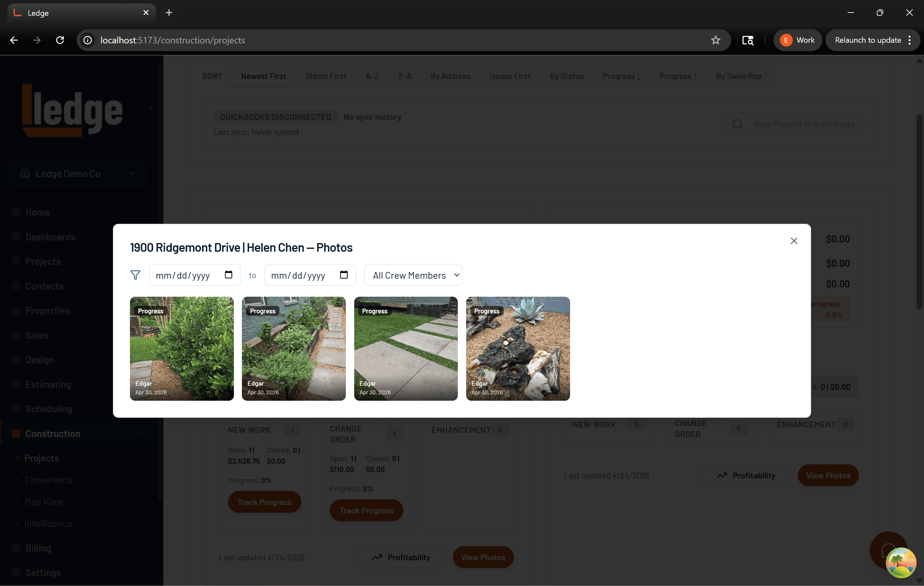The height and width of the screenshot is (586, 924).
Task: Open the Ledge Demo Co company selector
Action: click(78, 174)
